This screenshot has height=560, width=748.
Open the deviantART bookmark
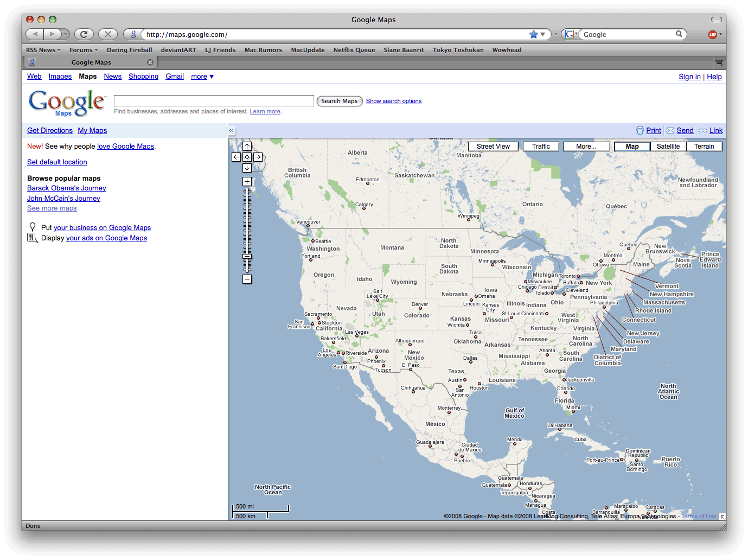178,50
